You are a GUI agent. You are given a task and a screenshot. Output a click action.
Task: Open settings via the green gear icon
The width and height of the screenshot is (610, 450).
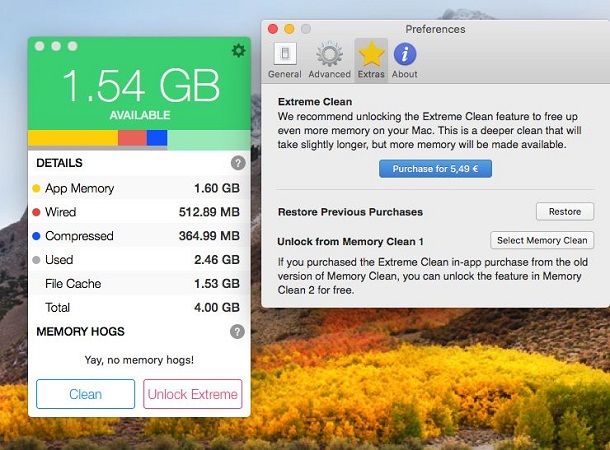(x=238, y=51)
